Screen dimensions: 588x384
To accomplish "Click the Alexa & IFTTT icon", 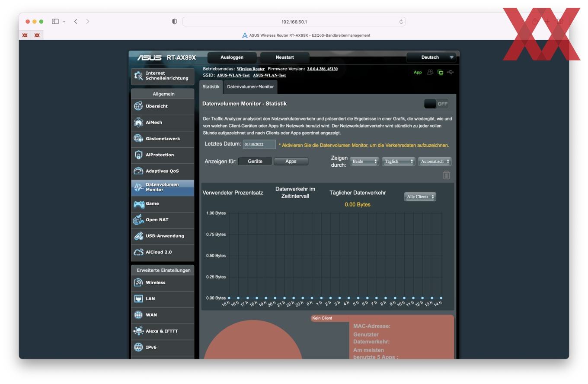I will tap(138, 331).
